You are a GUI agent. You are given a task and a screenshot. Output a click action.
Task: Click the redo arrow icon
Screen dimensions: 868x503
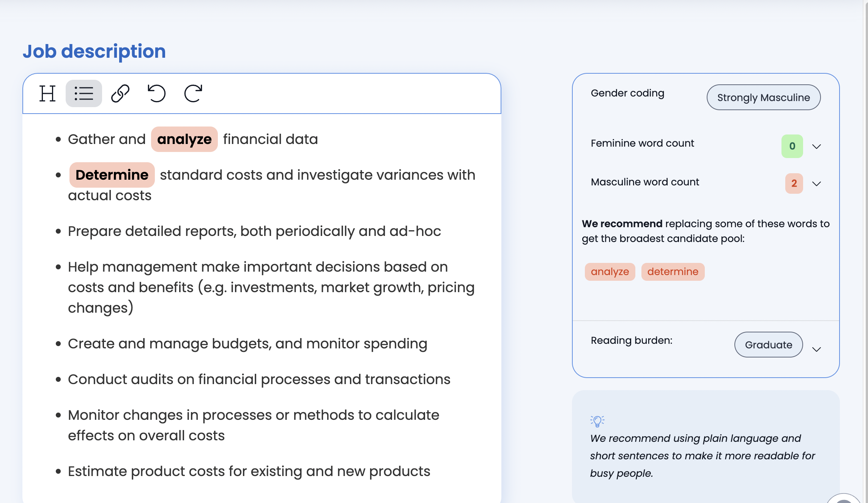tap(193, 93)
